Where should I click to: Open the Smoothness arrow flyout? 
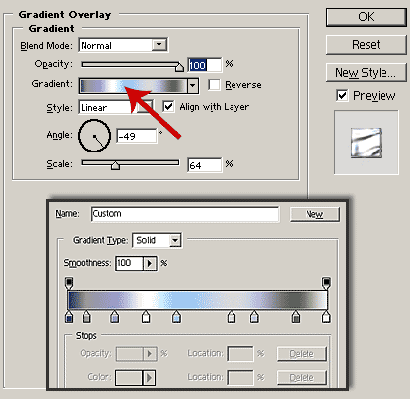click(x=150, y=263)
